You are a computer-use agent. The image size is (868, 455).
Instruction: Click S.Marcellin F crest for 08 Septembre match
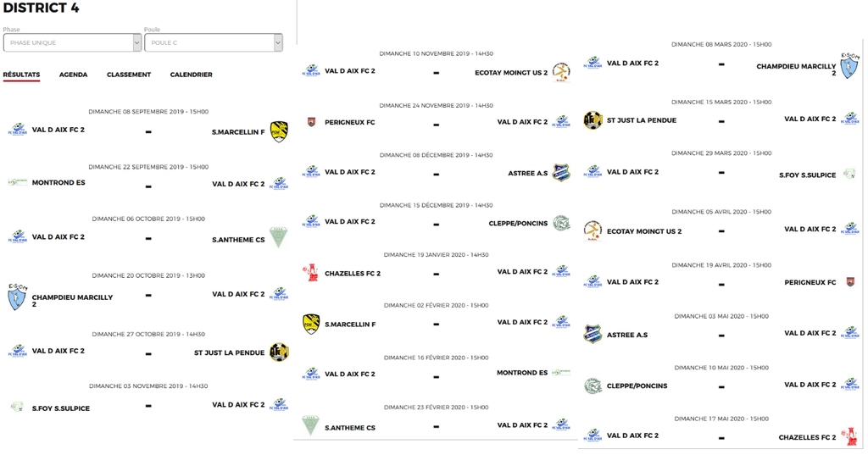point(279,130)
